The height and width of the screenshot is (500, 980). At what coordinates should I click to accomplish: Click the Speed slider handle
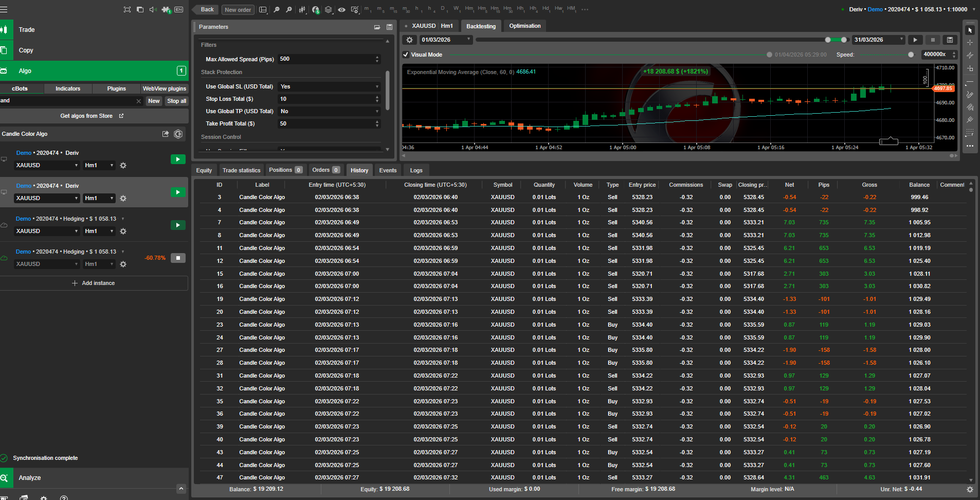(x=911, y=55)
